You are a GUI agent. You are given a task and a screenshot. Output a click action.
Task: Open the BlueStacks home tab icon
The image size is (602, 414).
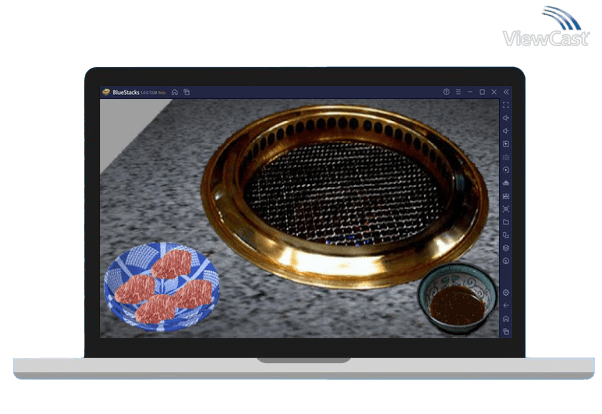(175, 92)
